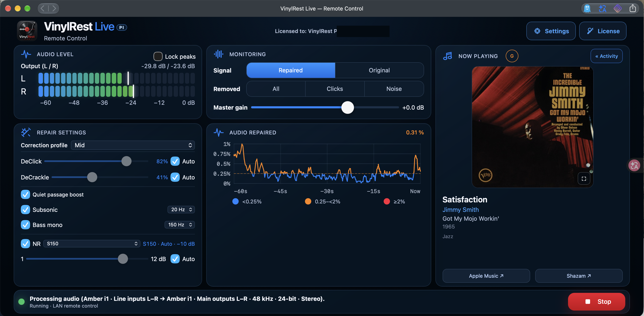Screen dimensions: 644x316
Task: Enable the Lock peaks checkbox
Action: 158,57
